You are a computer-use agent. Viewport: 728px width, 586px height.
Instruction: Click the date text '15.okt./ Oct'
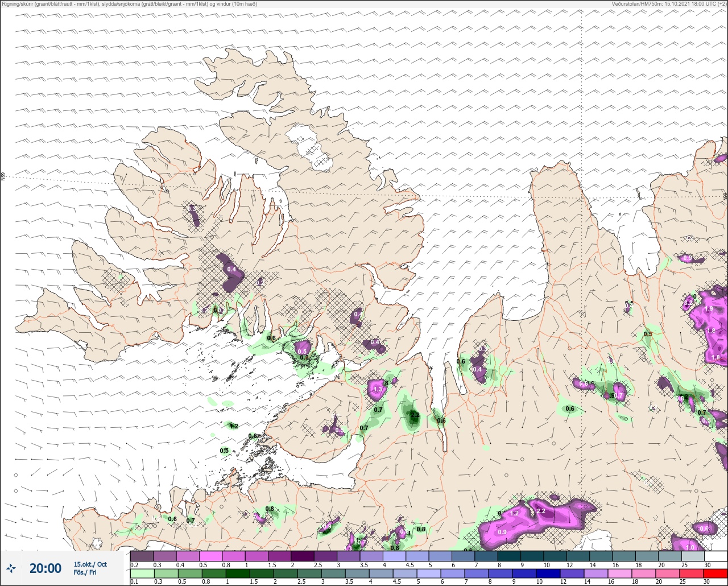tap(90, 564)
